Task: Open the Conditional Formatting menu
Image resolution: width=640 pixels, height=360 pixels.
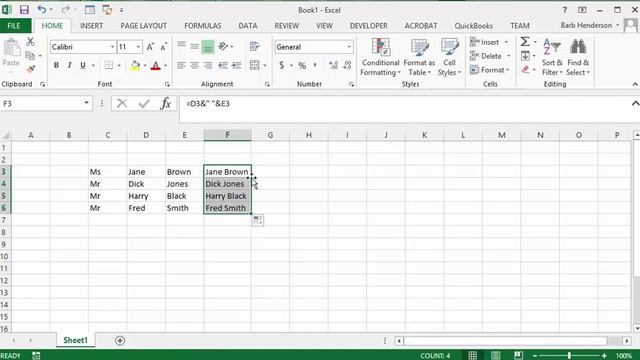Action: [380, 57]
